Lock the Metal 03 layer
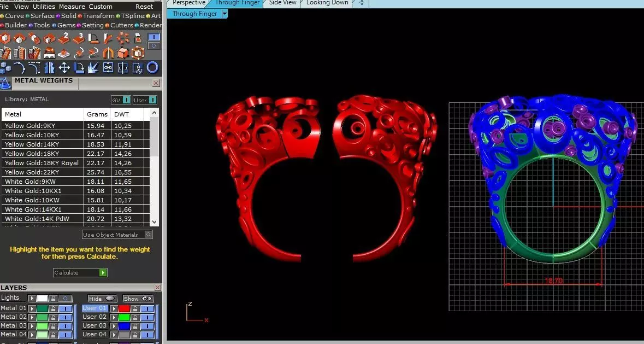Image resolution: width=644 pixels, height=344 pixels. 53,326
